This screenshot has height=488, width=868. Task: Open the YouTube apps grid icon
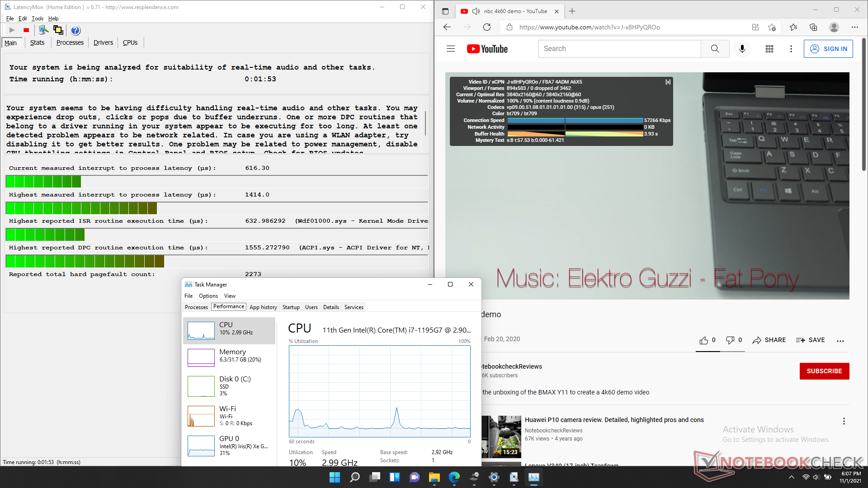point(769,49)
